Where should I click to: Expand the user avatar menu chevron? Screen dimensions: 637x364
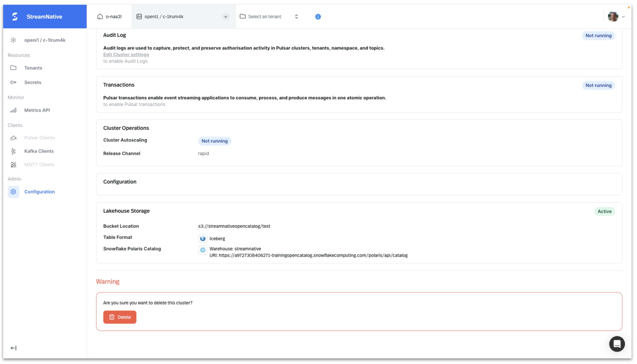coord(623,17)
